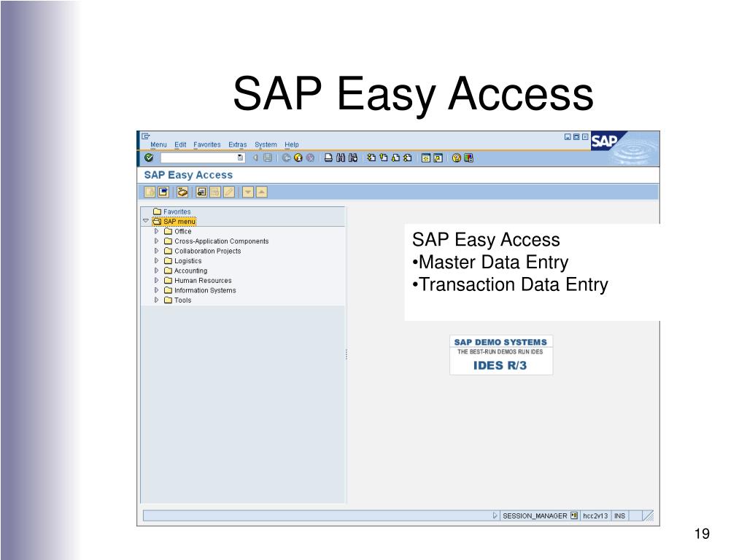Click the Change Favorites pencil icon
The image size is (747, 560).
(x=229, y=192)
